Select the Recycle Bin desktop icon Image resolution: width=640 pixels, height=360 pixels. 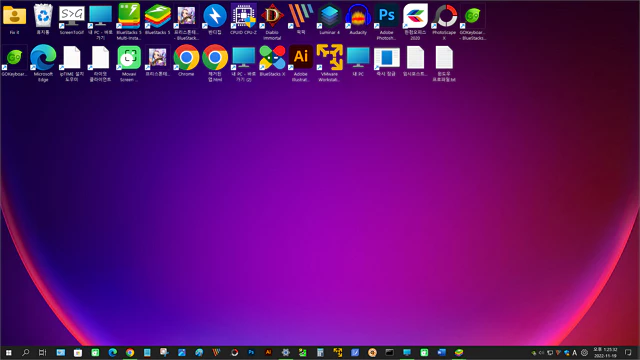coord(43,19)
